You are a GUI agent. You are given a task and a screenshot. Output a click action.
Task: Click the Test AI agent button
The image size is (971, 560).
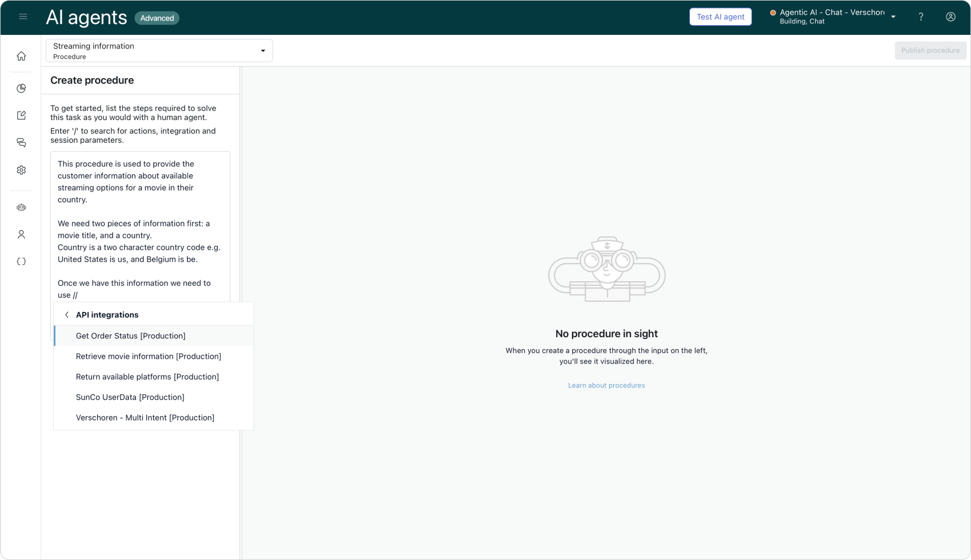pos(720,17)
